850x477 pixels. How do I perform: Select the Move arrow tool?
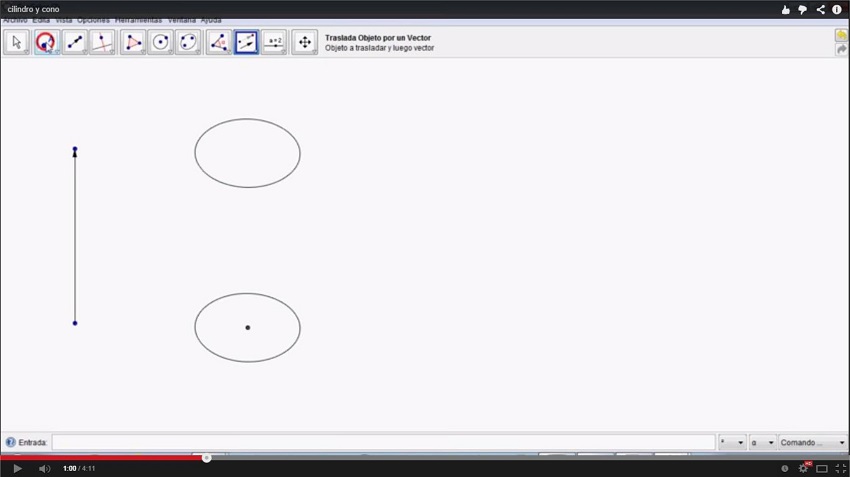[x=16, y=42]
